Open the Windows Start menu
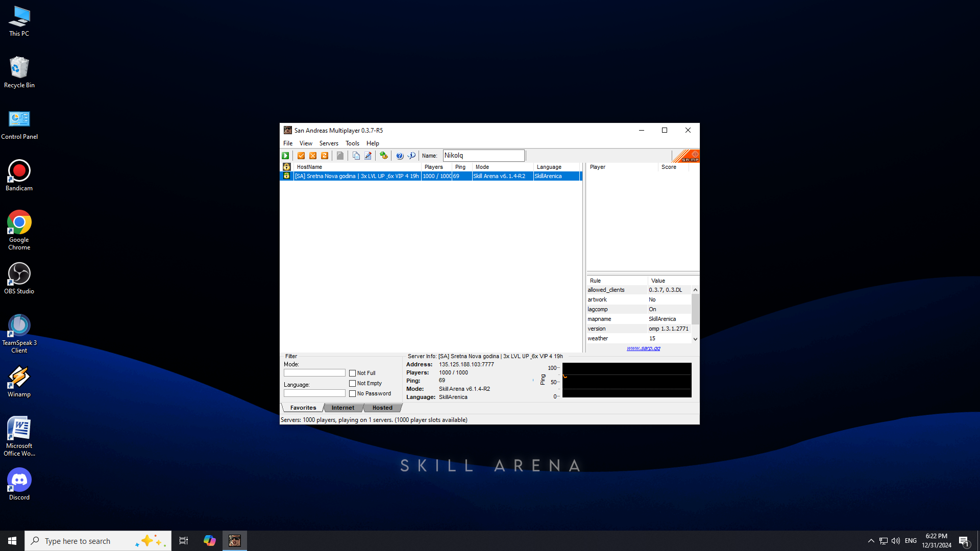 (x=12, y=541)
